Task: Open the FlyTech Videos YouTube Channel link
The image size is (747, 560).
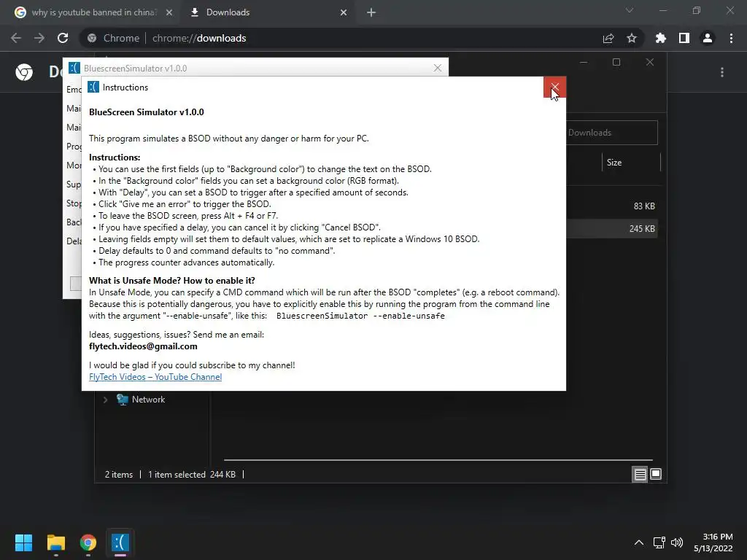Action: coord(155,377)
